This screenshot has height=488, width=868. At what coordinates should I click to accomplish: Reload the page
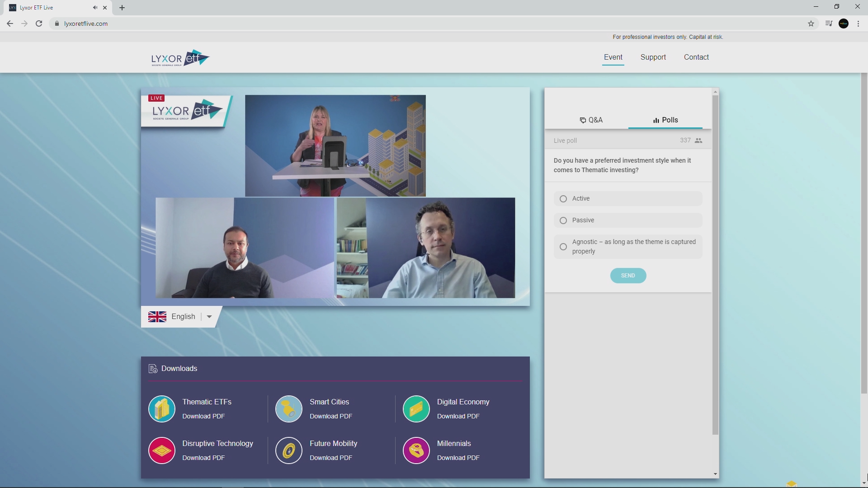coord(39,23)
